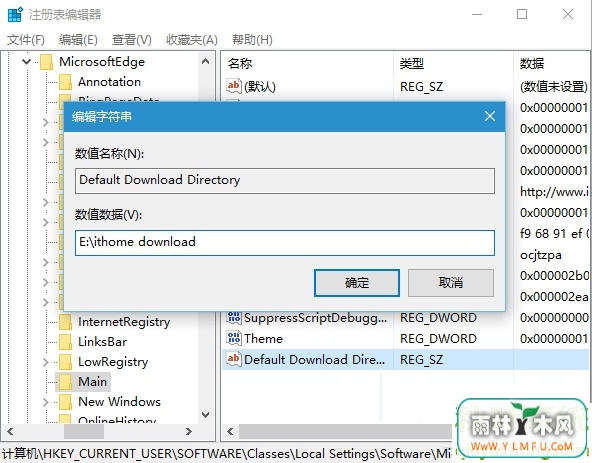592x463 pixels.
Task: Select the New Windows folder icon
Action: click(x=66, y=402)
